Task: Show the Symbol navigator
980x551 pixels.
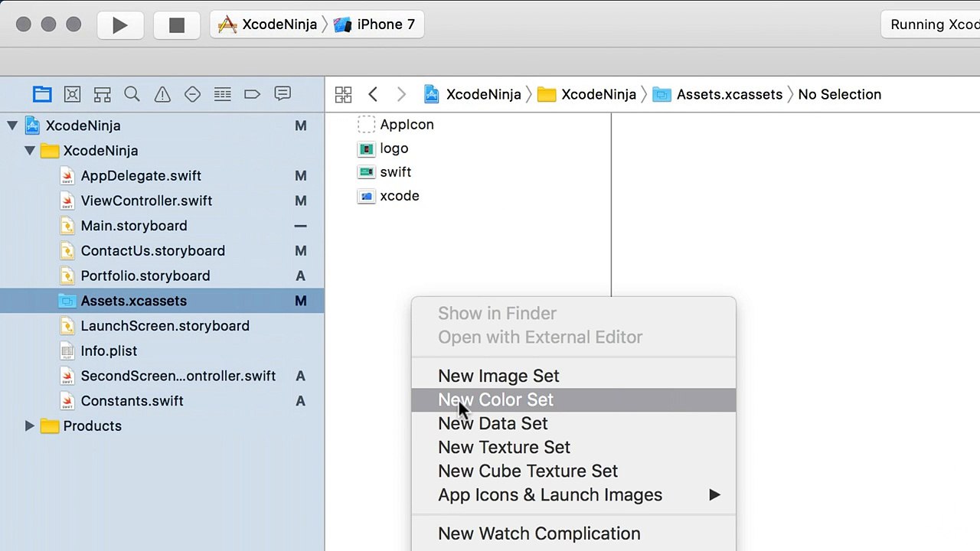Action: 102,94
